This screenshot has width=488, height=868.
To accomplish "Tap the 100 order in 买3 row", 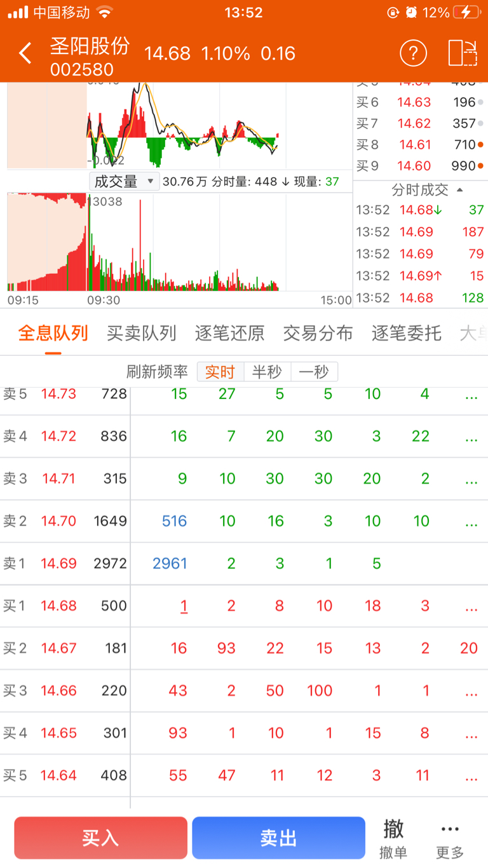I will point(320,691).
